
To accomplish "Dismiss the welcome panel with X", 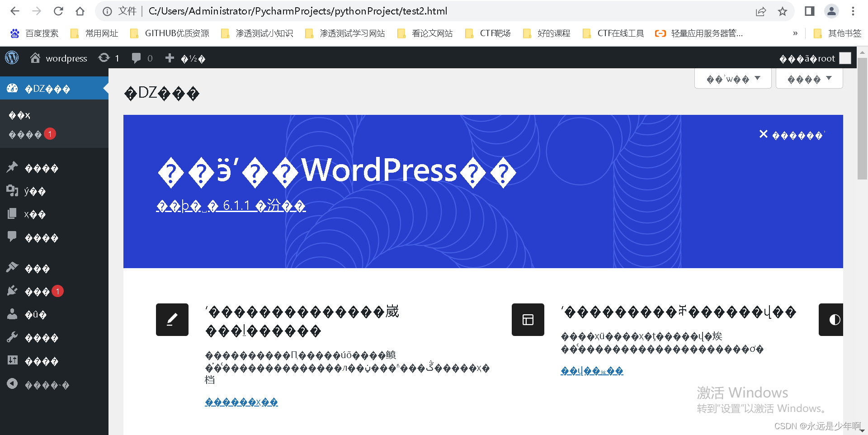I will pos(792,135).
